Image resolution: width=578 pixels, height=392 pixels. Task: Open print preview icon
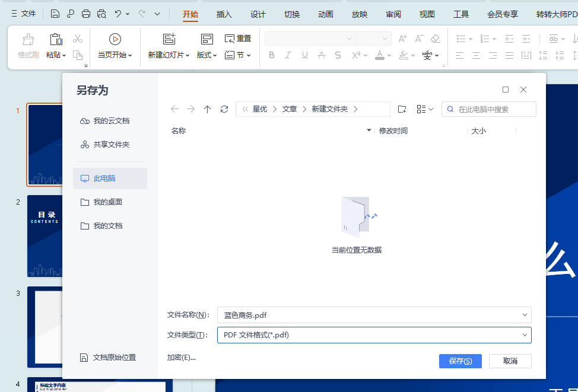[x=101, y=14]
